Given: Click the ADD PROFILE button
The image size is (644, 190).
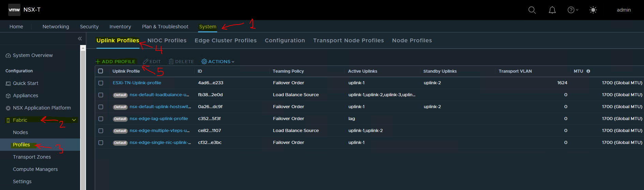Looking at the screenshot, I should (x=115, y=61).
